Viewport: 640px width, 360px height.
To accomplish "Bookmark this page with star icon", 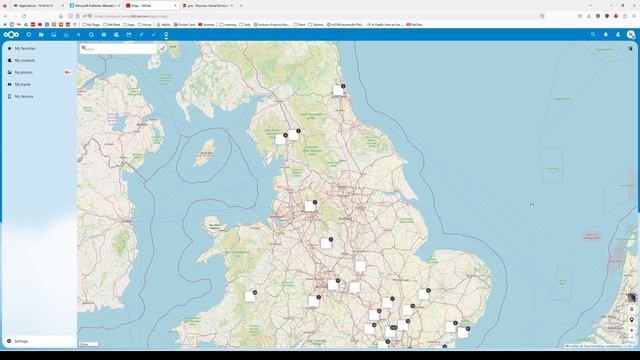I will (542, 16).
